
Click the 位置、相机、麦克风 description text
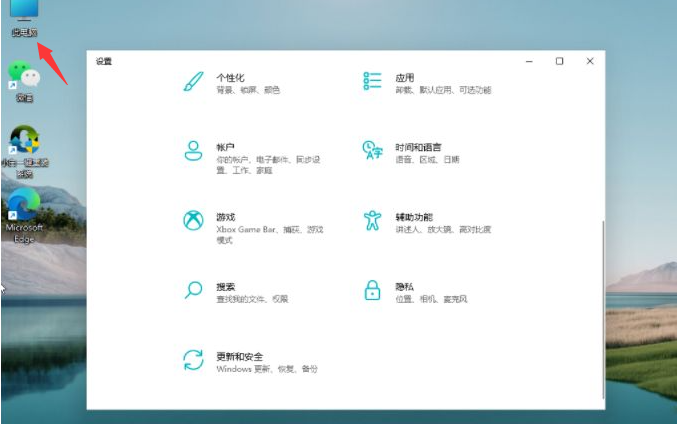(x=430, y=299)
